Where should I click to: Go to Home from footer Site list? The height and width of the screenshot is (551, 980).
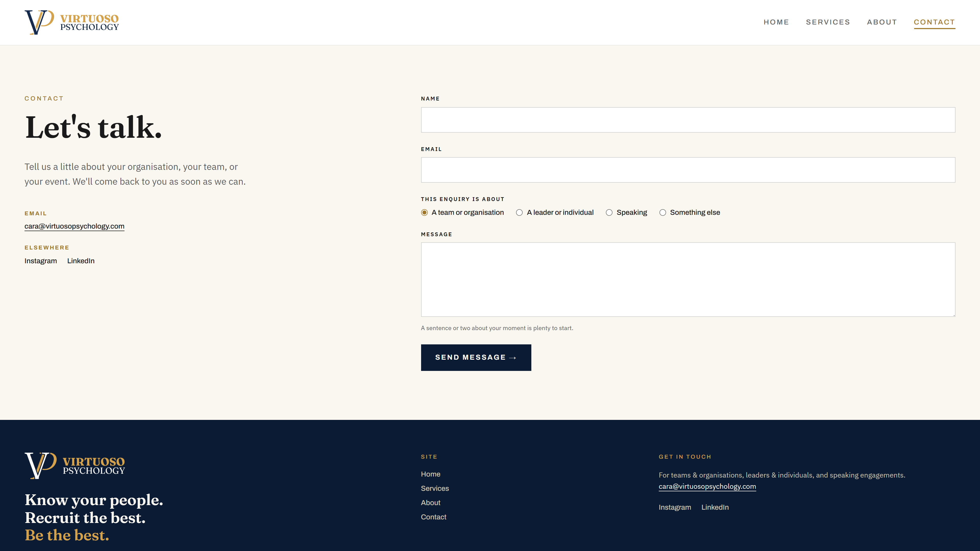point(430,474)
